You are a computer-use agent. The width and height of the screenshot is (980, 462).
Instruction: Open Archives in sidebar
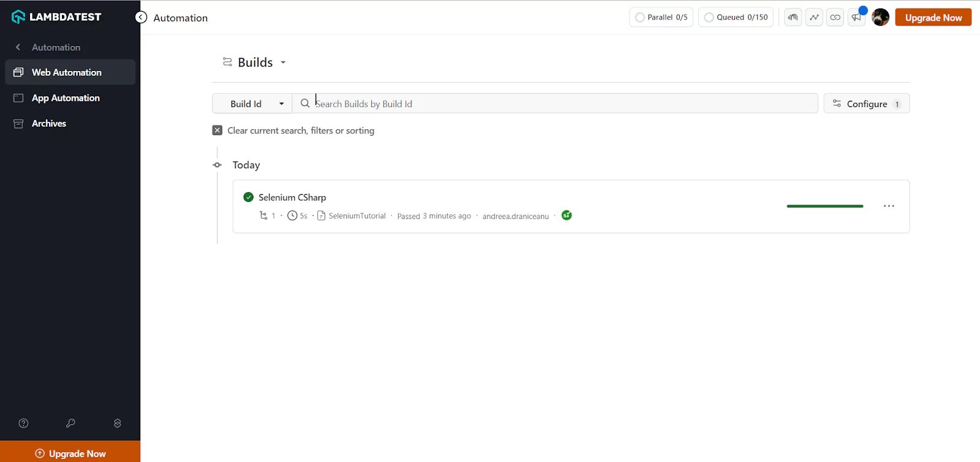pos(70,124)
